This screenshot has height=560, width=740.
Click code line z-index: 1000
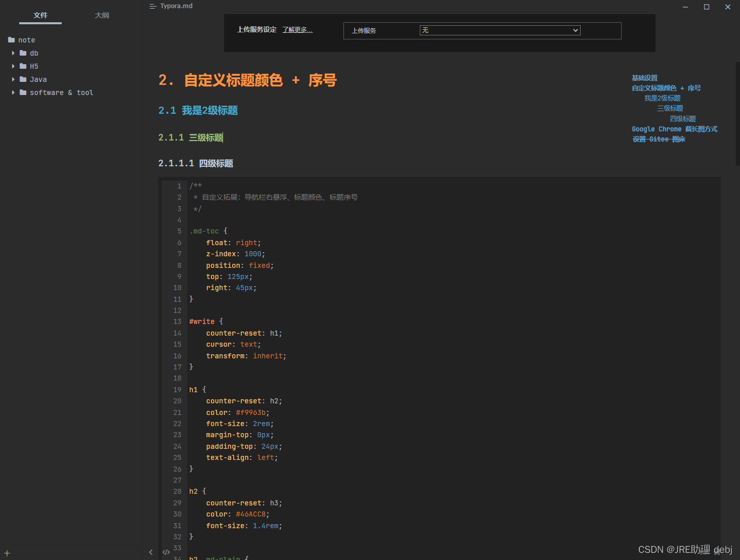236,254
